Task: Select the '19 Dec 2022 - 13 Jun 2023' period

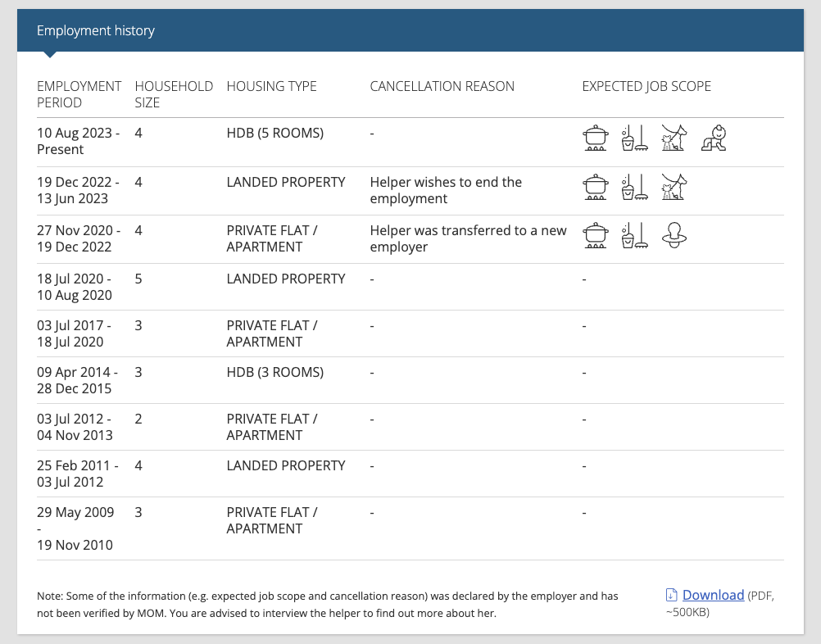Action: pyautogui.click(x=78, y=190)
